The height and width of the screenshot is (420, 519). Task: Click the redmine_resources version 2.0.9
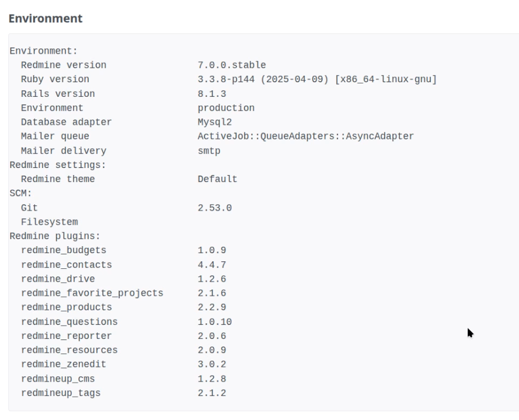click(212, 351)
